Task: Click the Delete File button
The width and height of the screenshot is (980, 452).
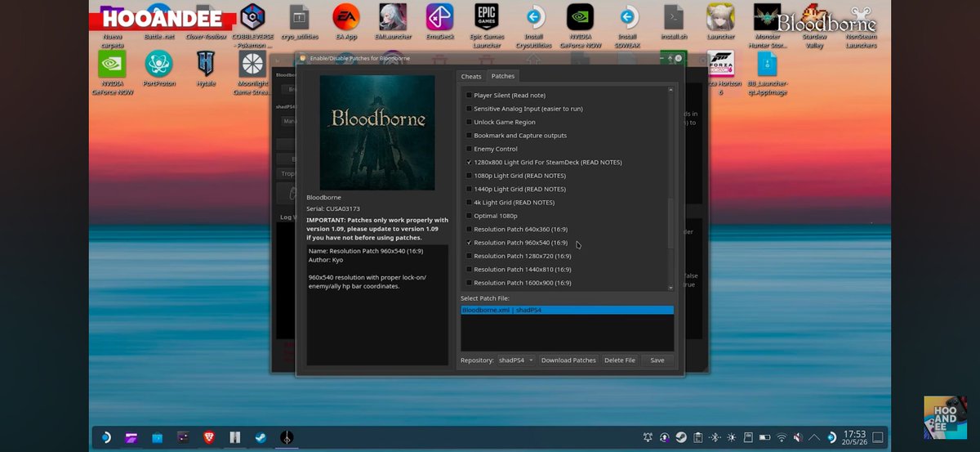Action: click(620, 360)
